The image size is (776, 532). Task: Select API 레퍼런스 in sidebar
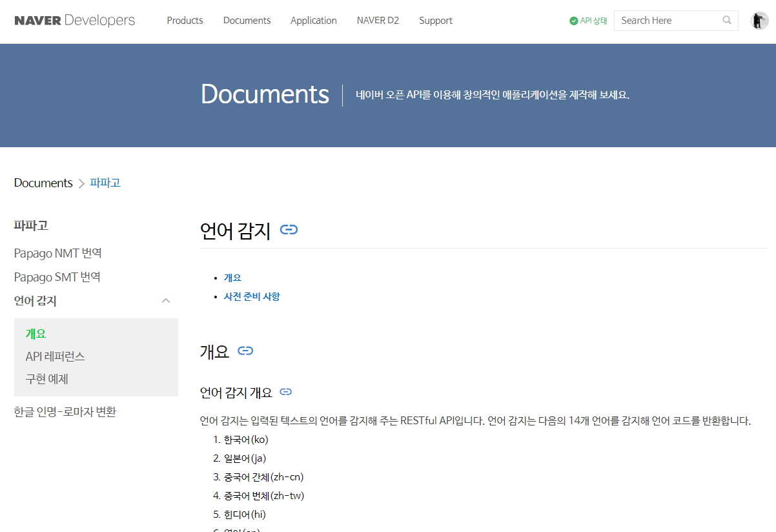coord(56,356)
